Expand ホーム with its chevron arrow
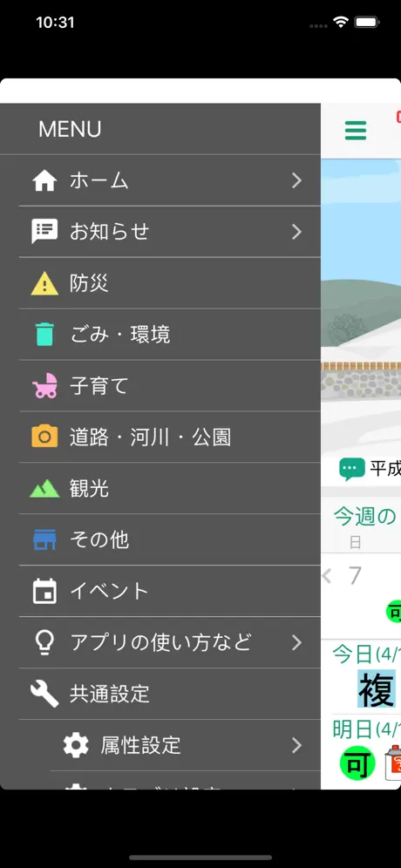 tap(297, 180)
